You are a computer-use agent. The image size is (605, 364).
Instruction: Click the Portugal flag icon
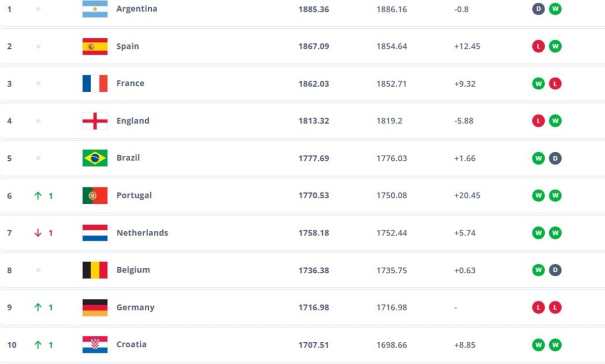click(x=95, y=196)
